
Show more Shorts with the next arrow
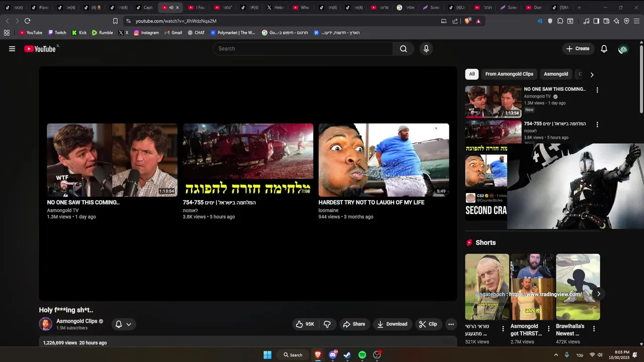[598, 294]
